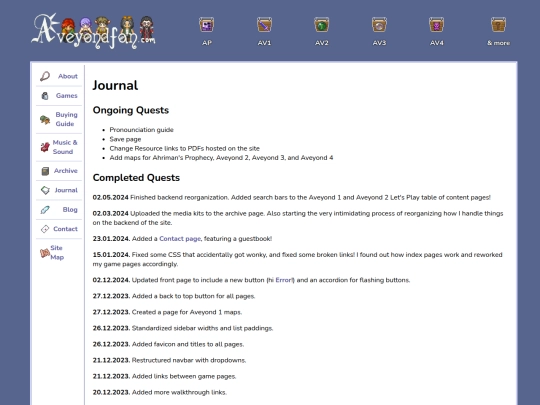This screenshot has height=405, width=540.
Task: Open the Contact sidebar link
Action: point(65,229)
